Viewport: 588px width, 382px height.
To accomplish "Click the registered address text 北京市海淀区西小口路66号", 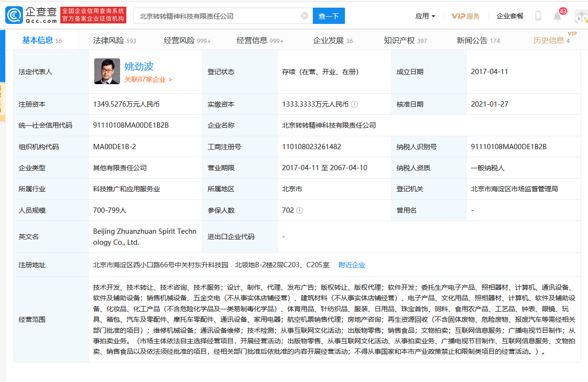I will pos(211,265).
